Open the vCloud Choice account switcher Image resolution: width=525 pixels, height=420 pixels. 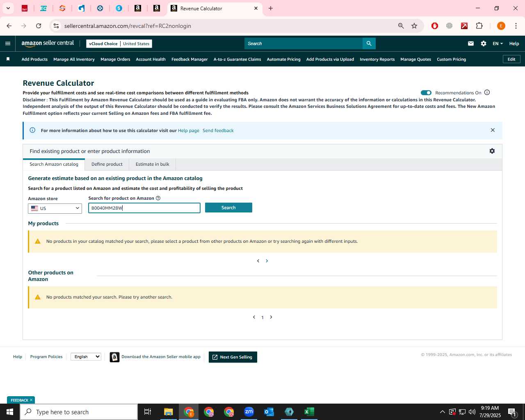[119, 43]
